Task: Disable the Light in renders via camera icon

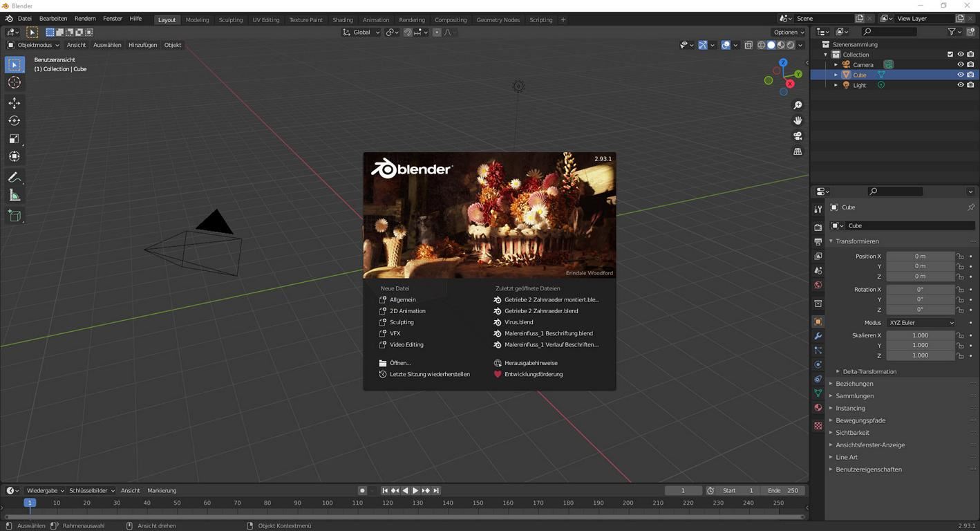Action: 970,85
